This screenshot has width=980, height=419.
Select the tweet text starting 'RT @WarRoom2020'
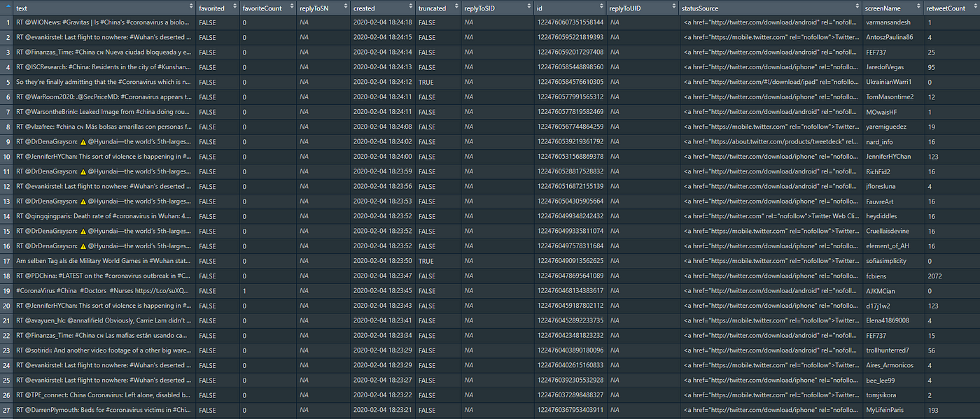[104, 97]
